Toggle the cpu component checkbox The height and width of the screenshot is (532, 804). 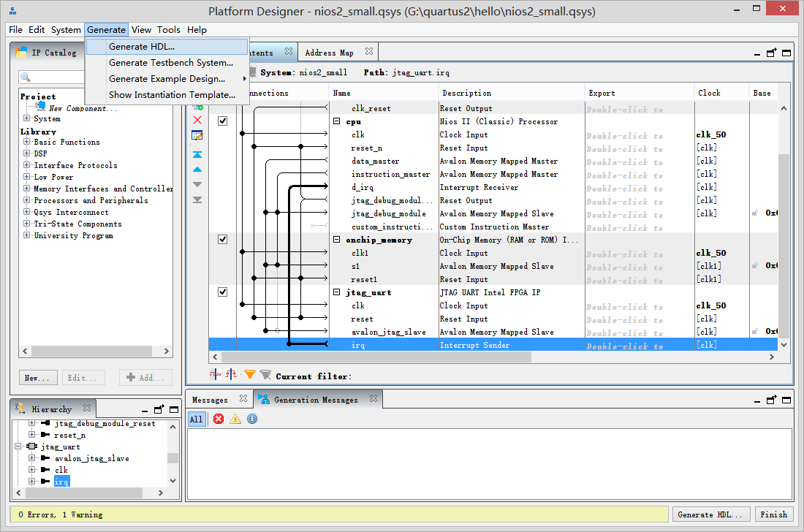tap(222, 121)
